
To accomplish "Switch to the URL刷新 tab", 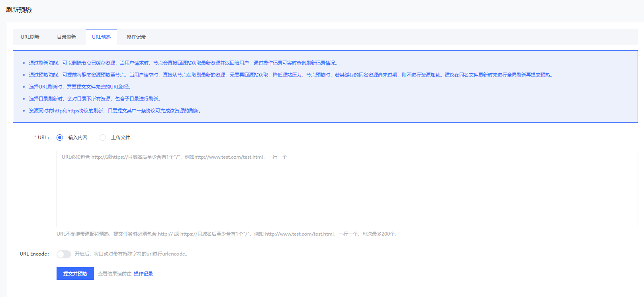I will click(x=30, y=37).
